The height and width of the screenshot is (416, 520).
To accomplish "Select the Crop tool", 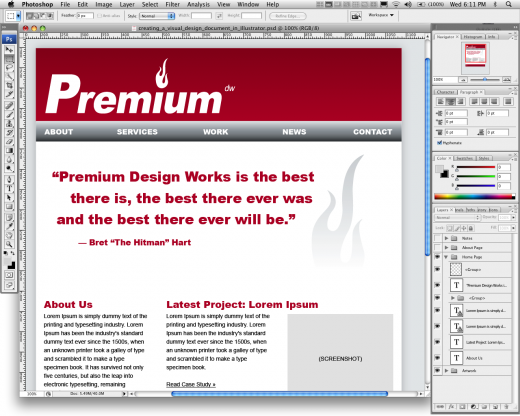I will [9, 85].
